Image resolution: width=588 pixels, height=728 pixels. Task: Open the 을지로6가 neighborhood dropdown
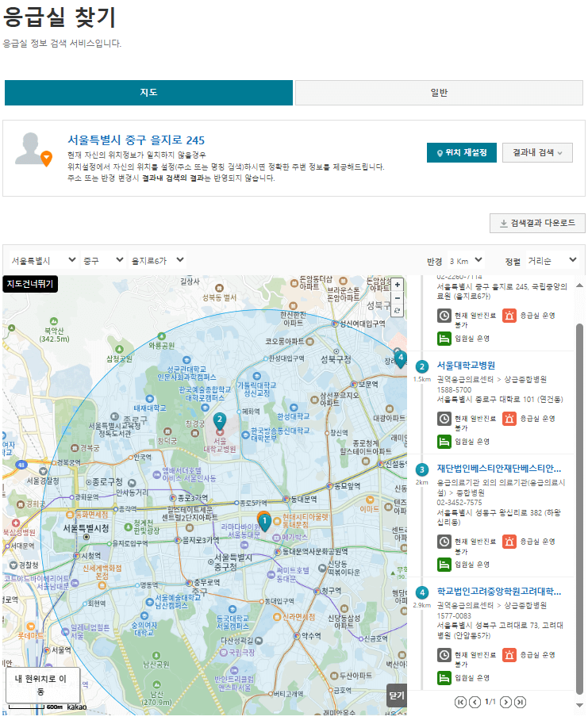click(x=157, y=260)
